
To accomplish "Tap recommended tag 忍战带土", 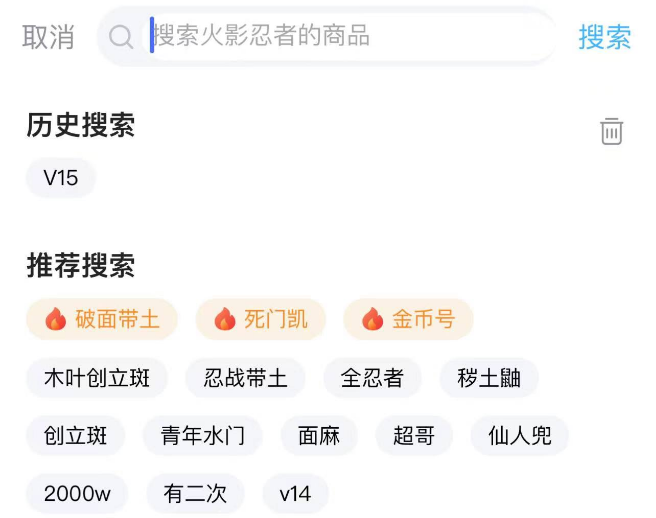I will 246,378.
